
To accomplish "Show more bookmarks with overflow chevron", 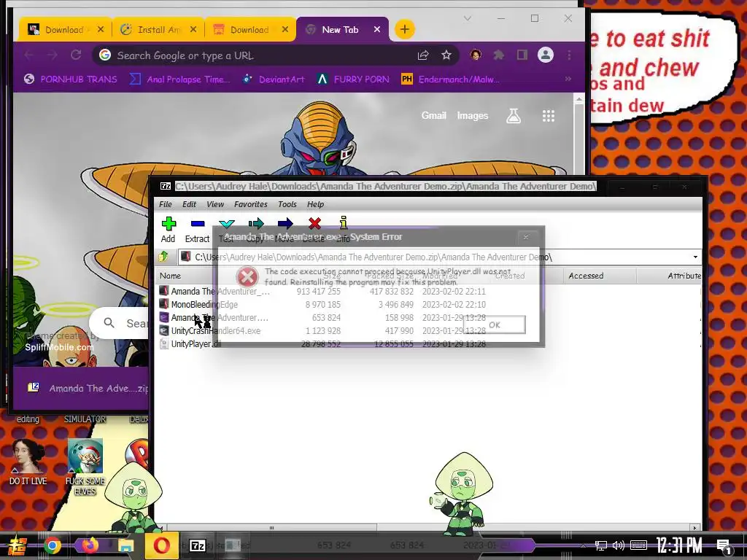I will click(568, 79).
